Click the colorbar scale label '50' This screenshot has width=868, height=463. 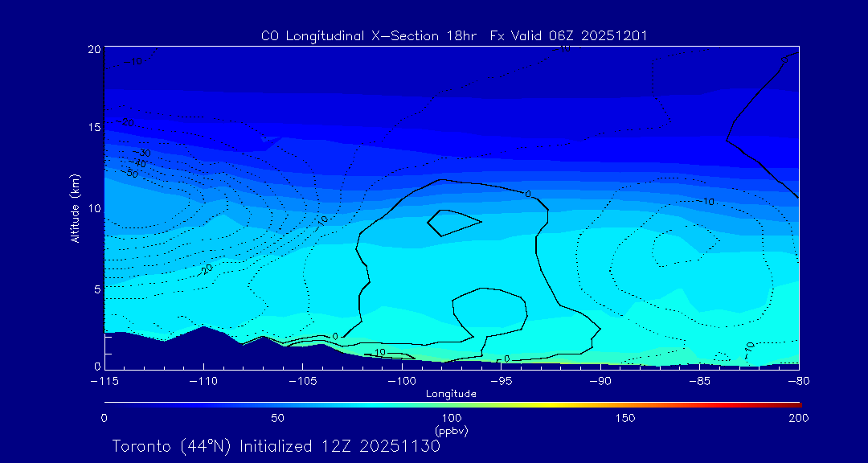coord(277,418)
